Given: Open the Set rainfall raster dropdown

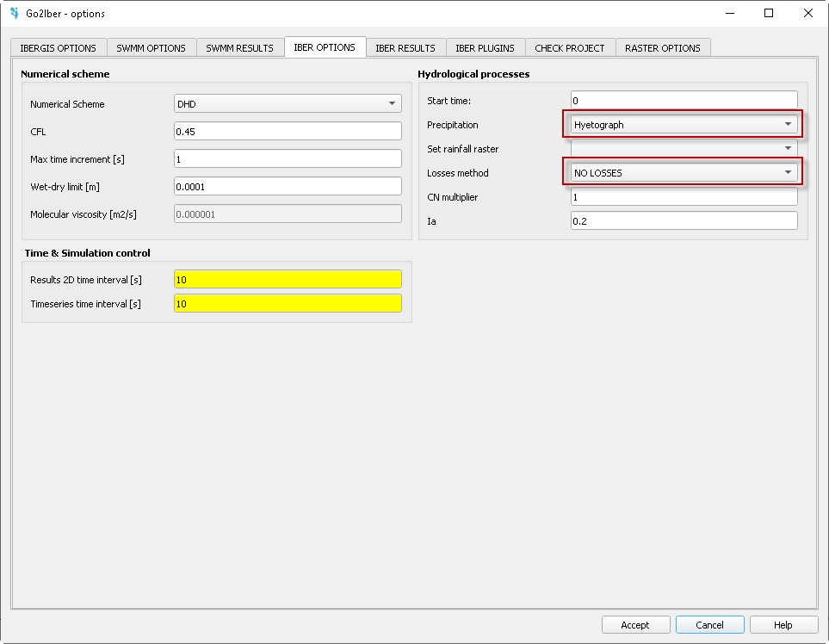Looking at the screenshot, I should (684, 149).
